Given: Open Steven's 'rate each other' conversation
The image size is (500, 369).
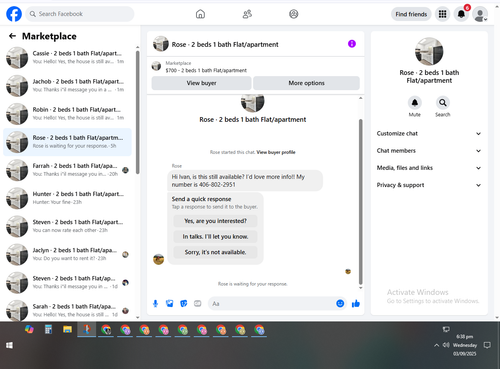Looking at the screenshot, I should 67,226.
